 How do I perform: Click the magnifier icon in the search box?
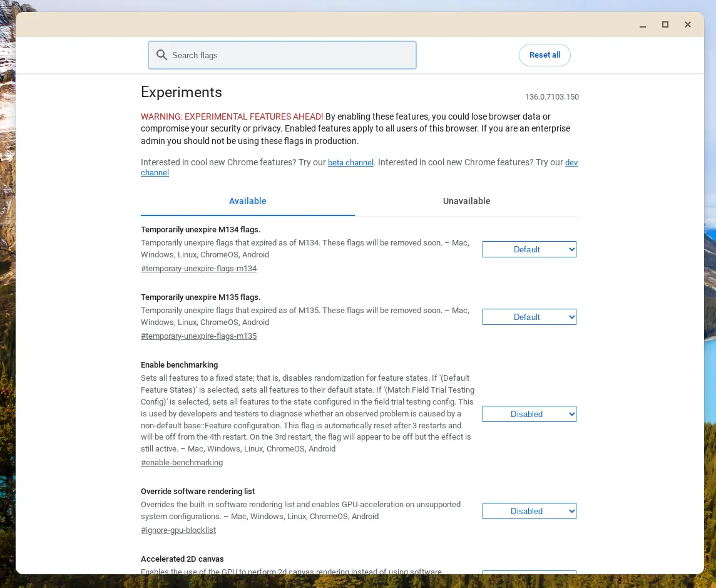(161, 55)
